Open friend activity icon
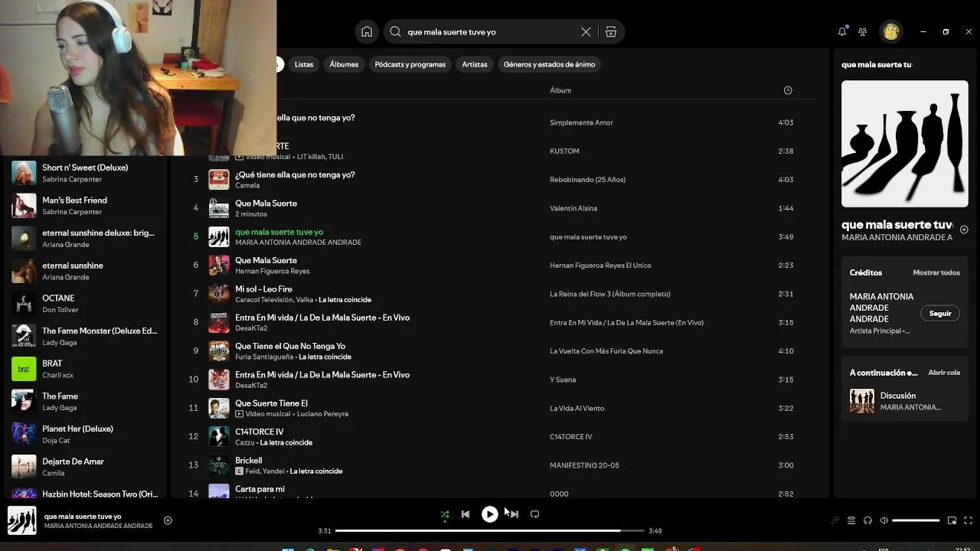The height and width of the screenshot is (551, 980). [x=863, y=31]
